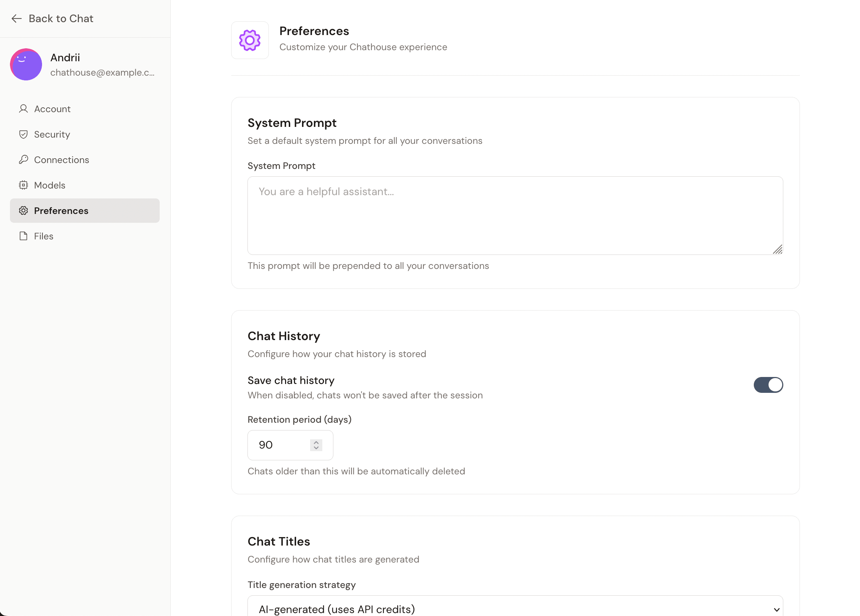Click the back arrow icon
This screenshot has height=616, width=860.
17,18
